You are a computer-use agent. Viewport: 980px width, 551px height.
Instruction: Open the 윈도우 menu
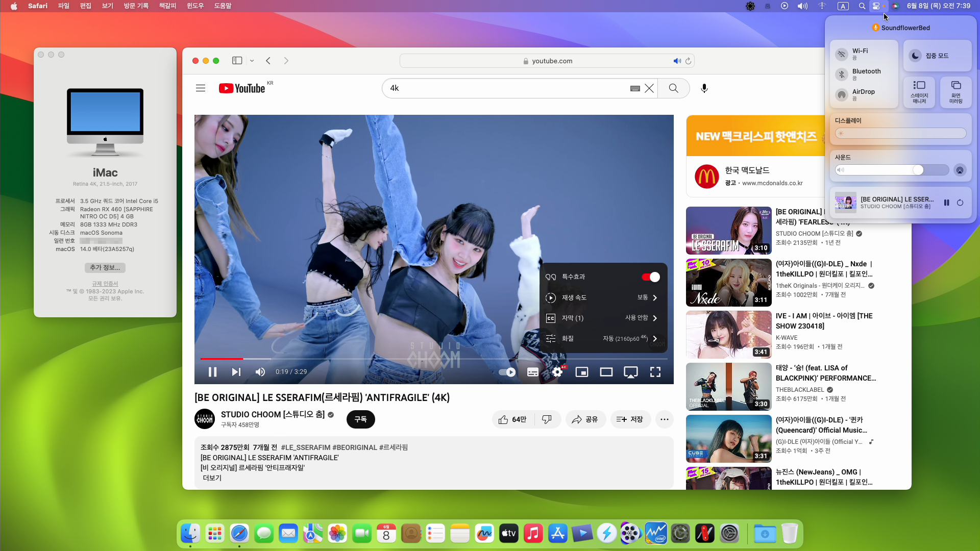[x=195, y=6]
